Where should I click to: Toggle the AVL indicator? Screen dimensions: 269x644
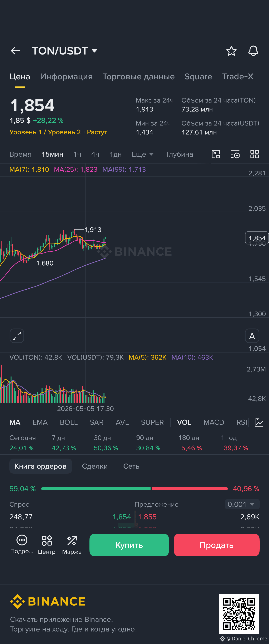(x=122, y=422)
